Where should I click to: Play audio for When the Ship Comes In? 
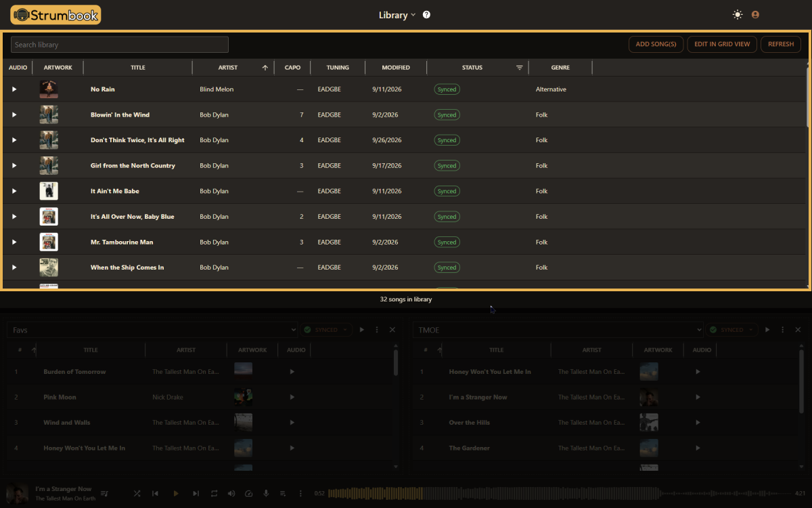14,268
